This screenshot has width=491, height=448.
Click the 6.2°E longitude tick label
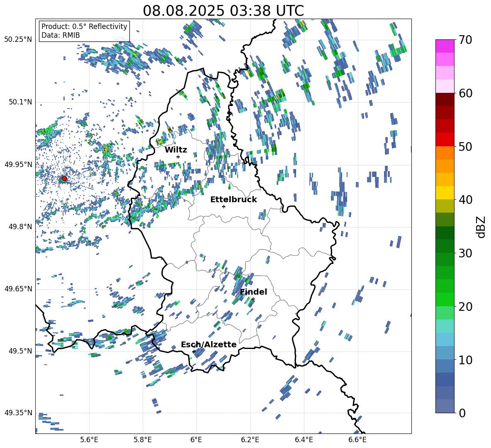point(250,440)
